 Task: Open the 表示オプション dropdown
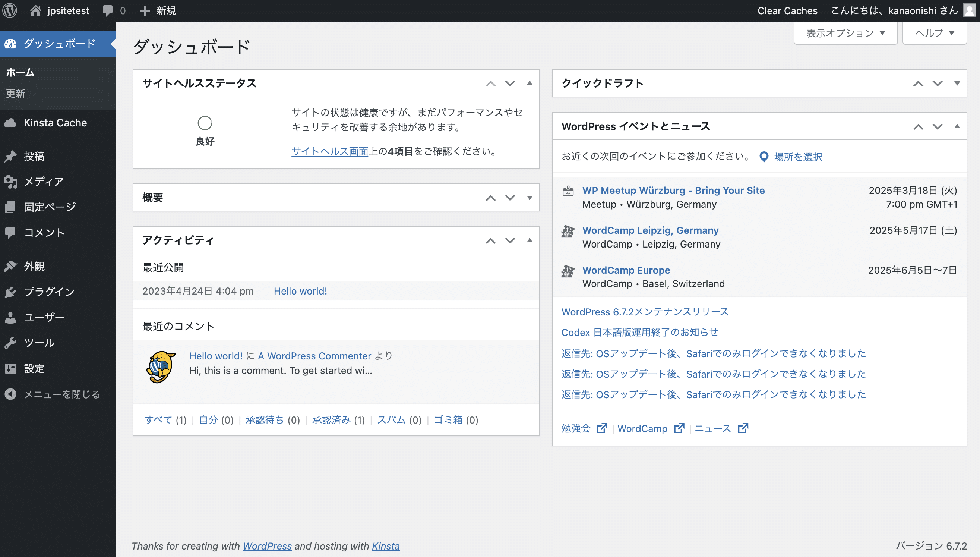pos(845,33)
